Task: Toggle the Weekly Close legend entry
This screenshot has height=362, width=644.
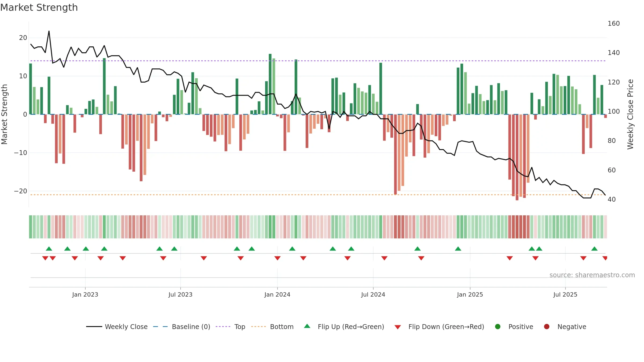Action: (117, 327)
